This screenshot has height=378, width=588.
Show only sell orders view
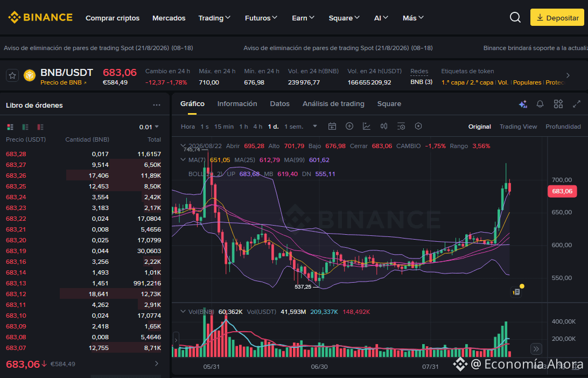[40, 127]
